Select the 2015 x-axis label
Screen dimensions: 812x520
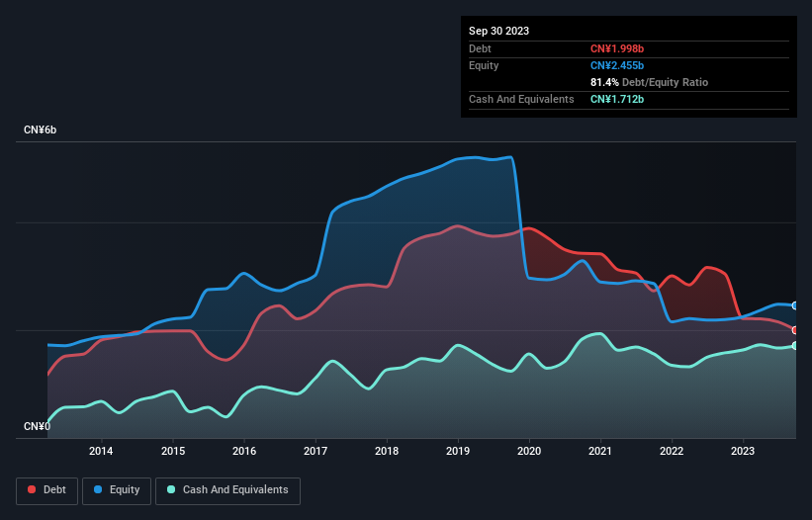(x=173, y=451)
